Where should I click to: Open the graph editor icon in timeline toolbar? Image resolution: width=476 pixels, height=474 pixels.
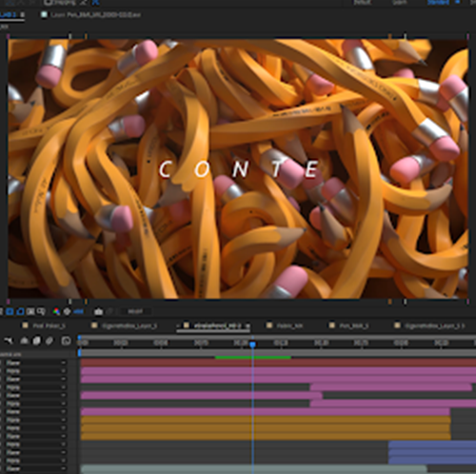tap(66, 341)
